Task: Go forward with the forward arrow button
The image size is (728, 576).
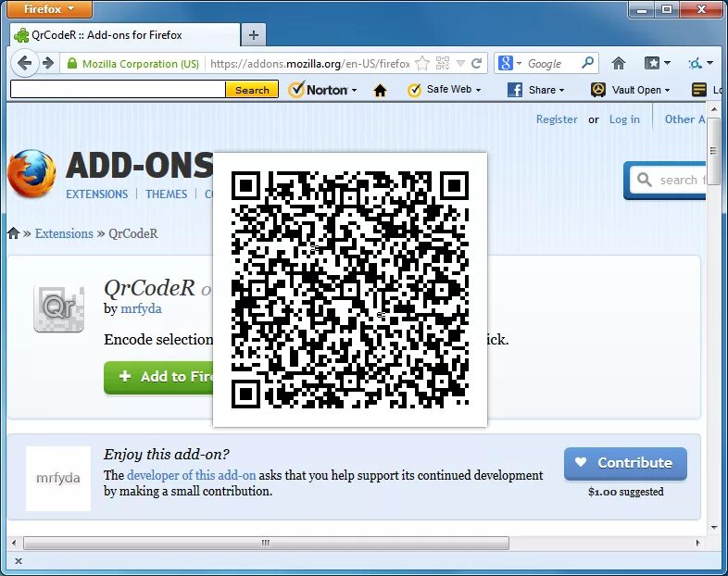Action: [48, 63]
